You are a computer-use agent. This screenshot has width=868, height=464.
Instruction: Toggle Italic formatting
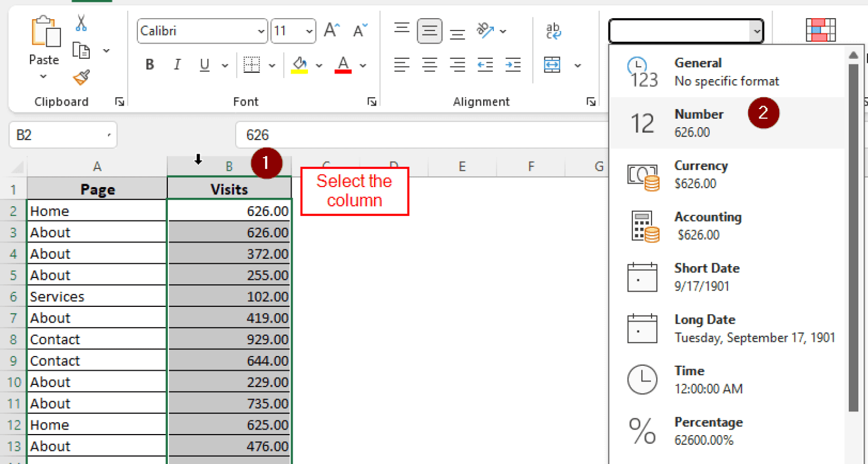tap(177, 65)
